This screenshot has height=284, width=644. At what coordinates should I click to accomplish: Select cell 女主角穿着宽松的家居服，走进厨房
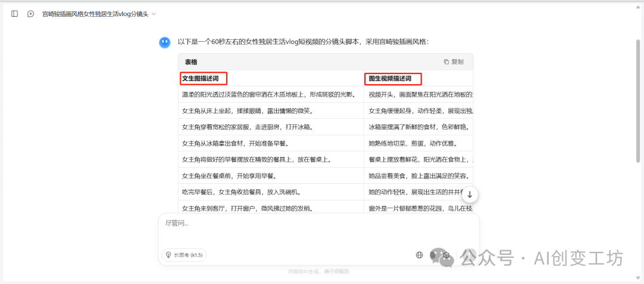(271, 127)
